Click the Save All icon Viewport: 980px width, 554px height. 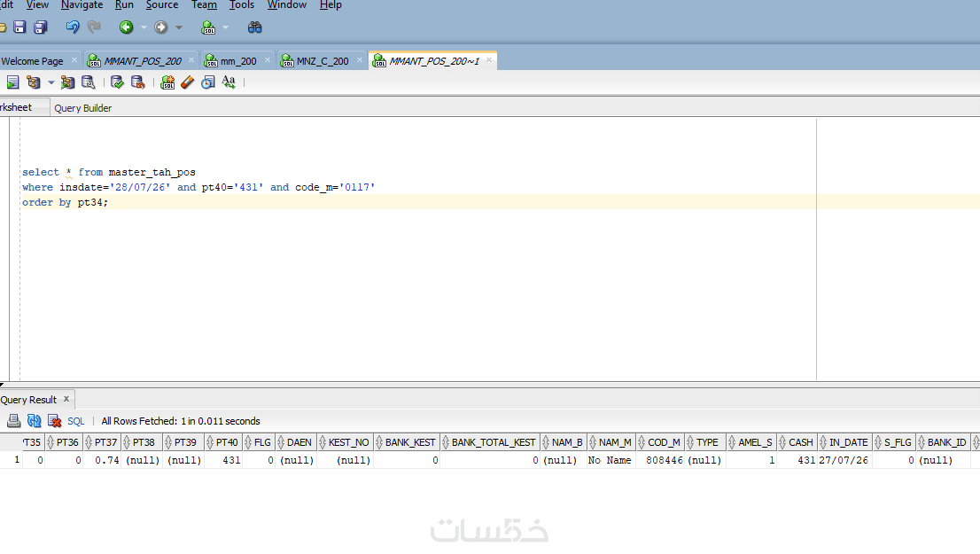click(41, 27)
